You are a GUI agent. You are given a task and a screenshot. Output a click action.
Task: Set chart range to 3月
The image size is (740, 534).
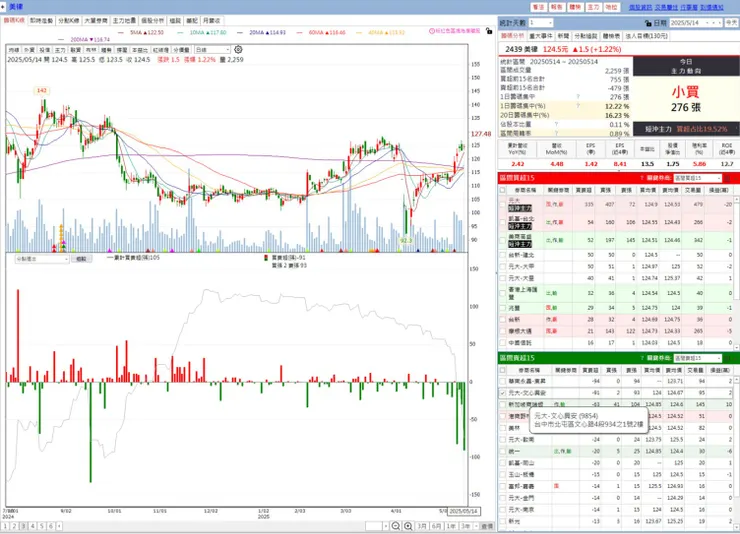(422, 526)
